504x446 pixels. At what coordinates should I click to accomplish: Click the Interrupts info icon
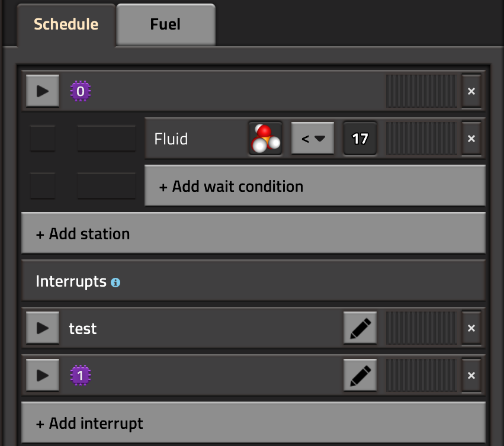click(115, 283)
